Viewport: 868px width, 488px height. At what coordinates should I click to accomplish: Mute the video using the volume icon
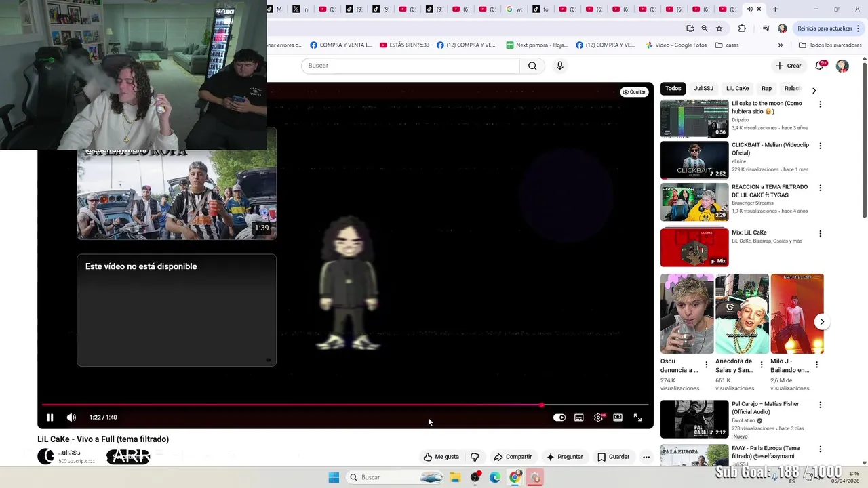click(x=71, y=418)
